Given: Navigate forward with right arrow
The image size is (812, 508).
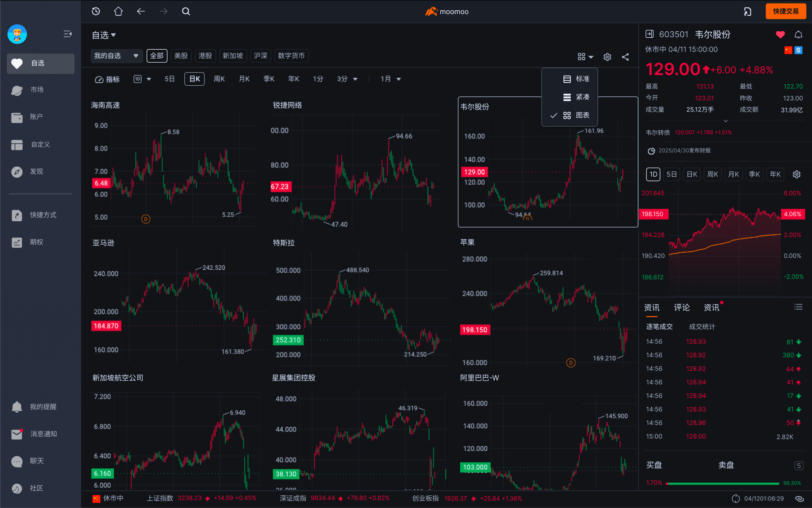Looking at the screenshot, I should pos(163,11).
